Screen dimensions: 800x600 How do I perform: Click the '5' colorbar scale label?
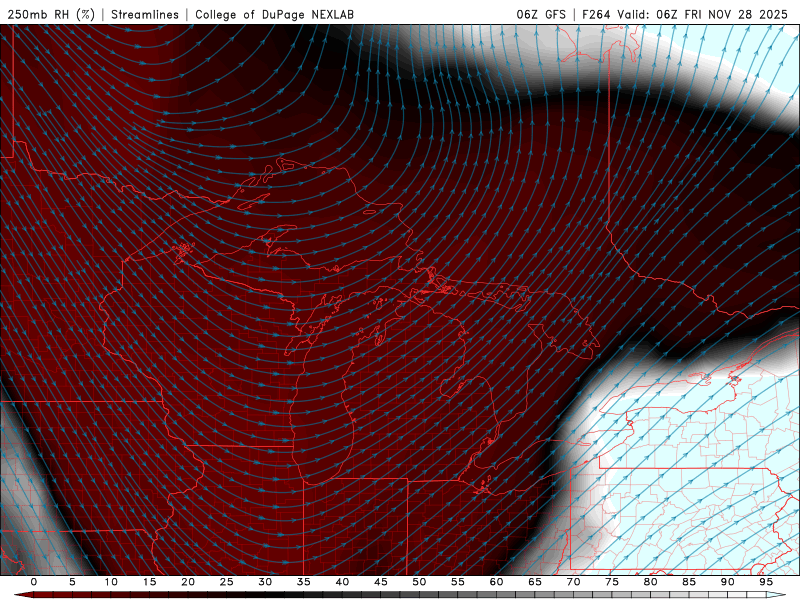pyautogui.click(x=72, y=582)
